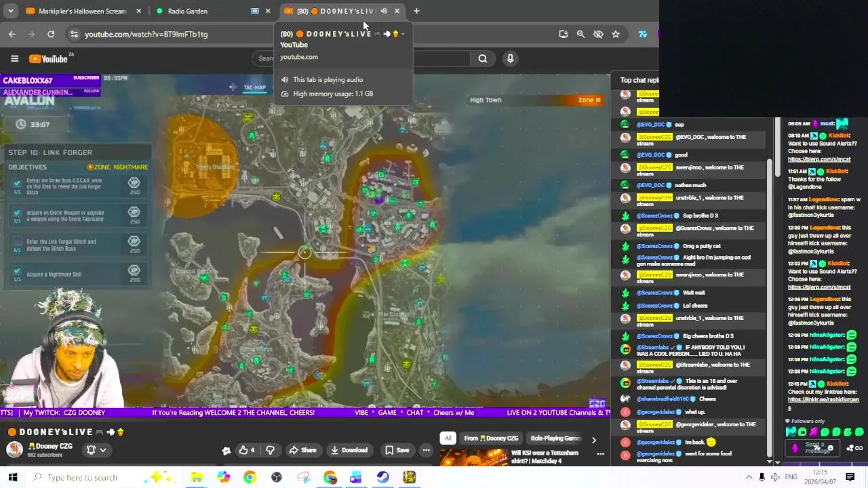
Task: Click the remix icon left of Like
Action: pos(226,450)
